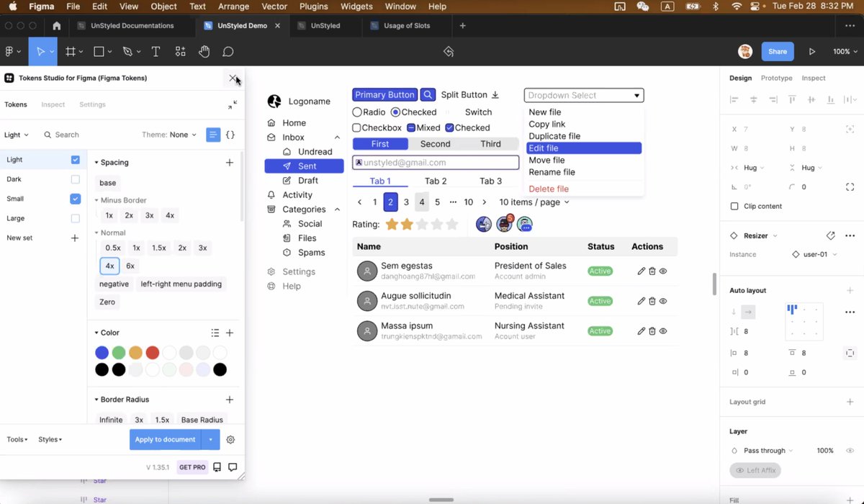Viewport: 864px width, 504px height.
Task: Click the eye icon in Augue sollicitudin row
Action: [x=663, y=301]
